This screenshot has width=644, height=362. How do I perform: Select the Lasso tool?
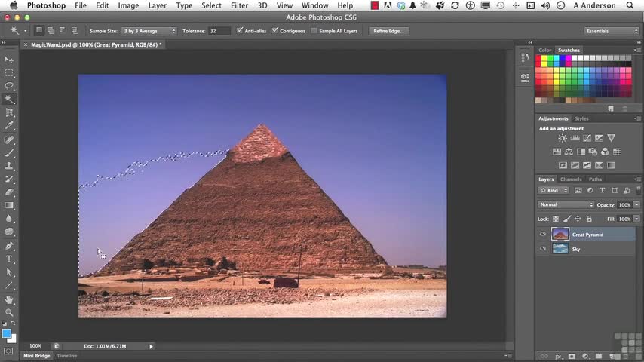tap(8, 86)
